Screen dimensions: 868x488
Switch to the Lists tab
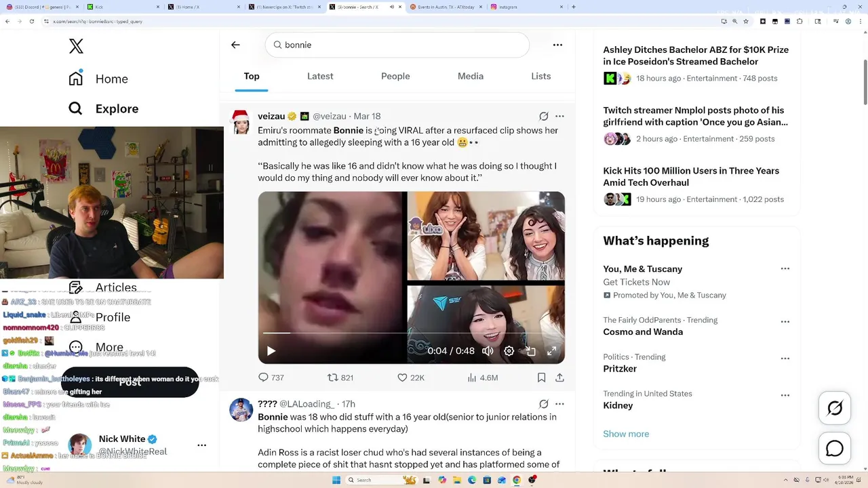[x=541, y=76]
